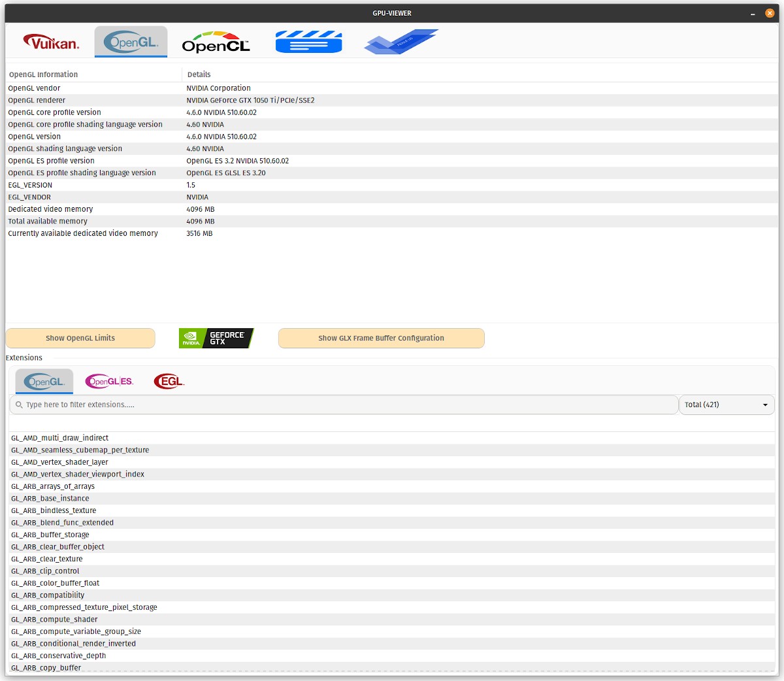The height and width of the screenshot is (681, 784).
Task: Click the 3516 MB value
Action: click(199, 233)
